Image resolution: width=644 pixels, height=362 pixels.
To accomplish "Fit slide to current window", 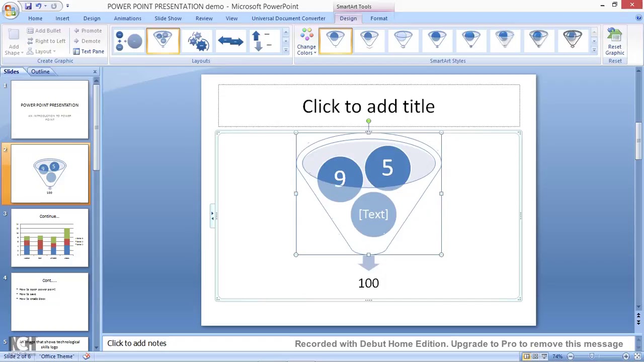I will (x=637, y=356).
